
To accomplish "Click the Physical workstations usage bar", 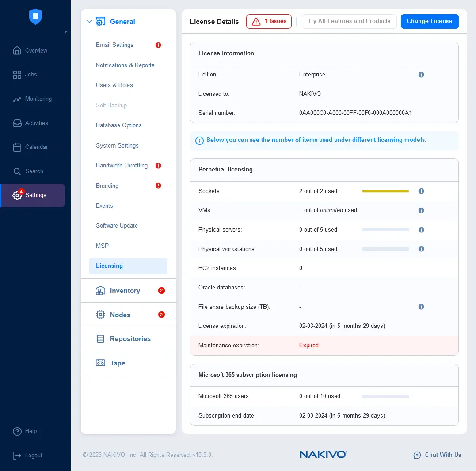I will tap(385, 249).
